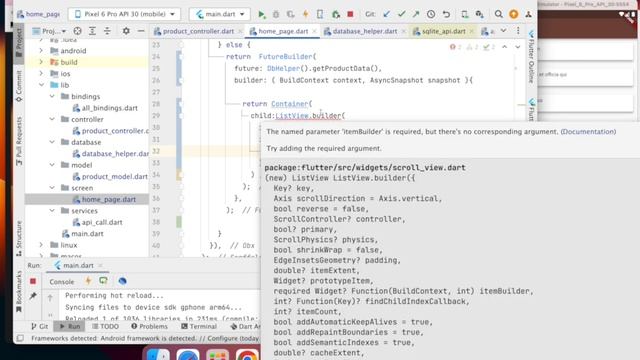This screenshot has height=360, width=640.
Task: Open Project view selector dropdown
Action: click(x=49, y=31)
